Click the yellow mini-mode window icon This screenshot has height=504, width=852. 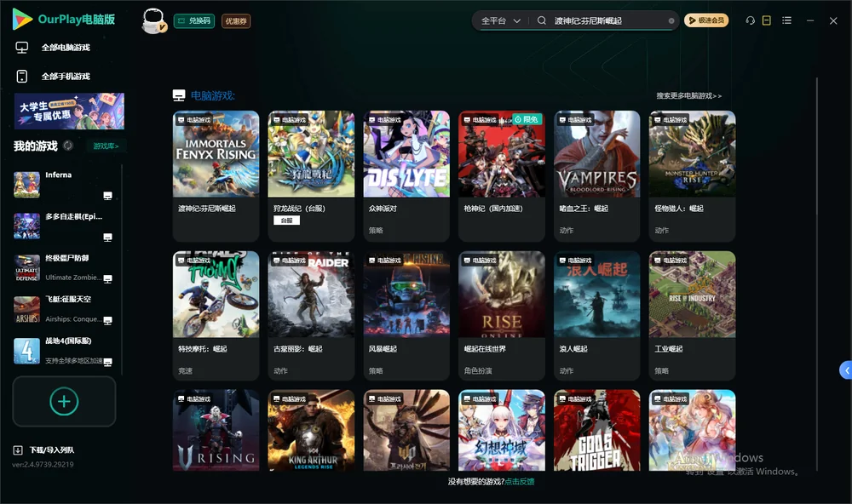point(767,20)
